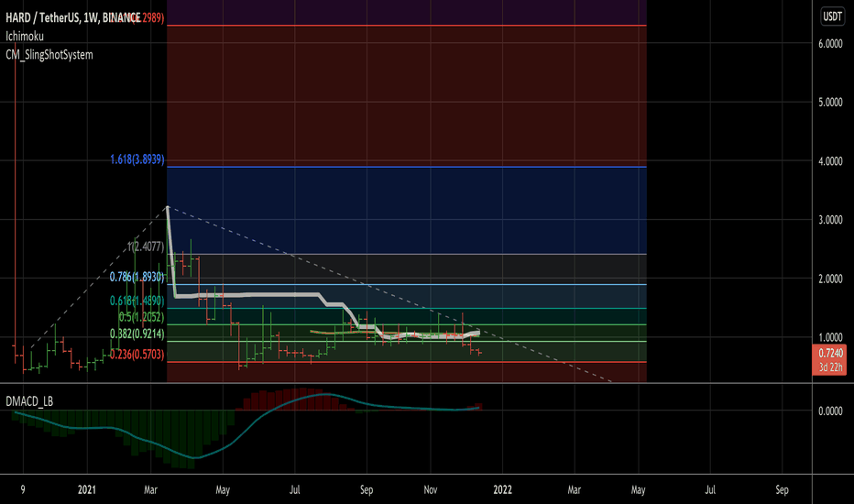Click the 0.5(1.2052) Fibonacci label
Screen dimensions: 854x504
tap(141, 317)
